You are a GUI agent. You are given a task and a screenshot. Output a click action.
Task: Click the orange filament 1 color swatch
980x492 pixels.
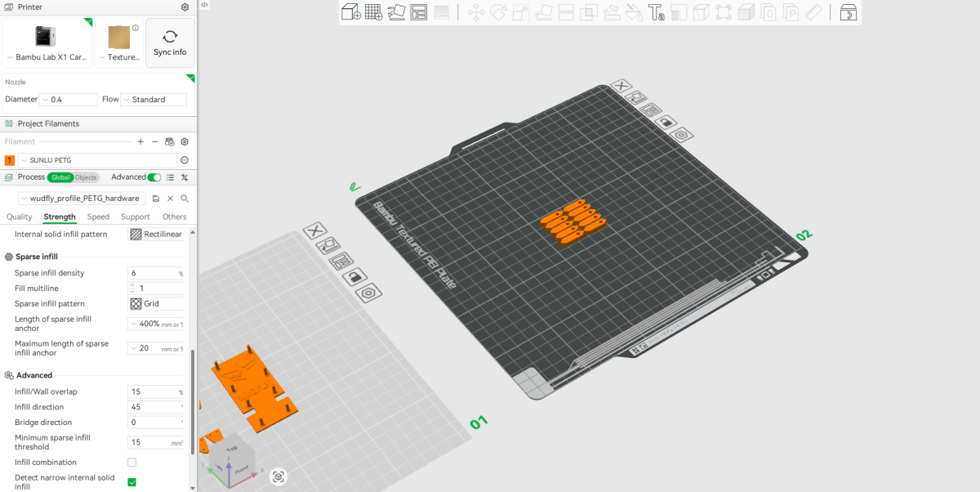[10, 160]
